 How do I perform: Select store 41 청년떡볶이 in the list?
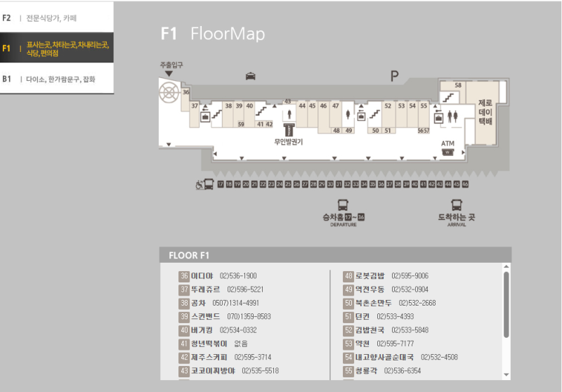(x=214, y=344)
